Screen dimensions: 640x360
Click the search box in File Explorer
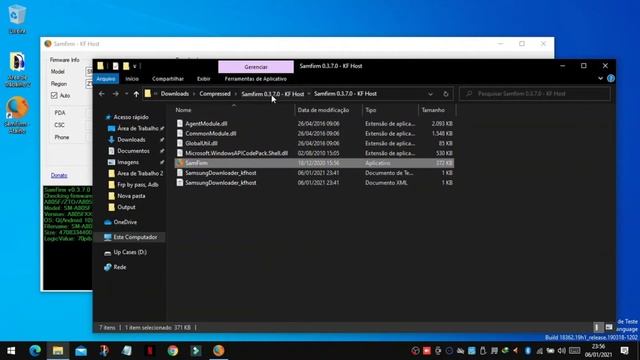point(535,94)
